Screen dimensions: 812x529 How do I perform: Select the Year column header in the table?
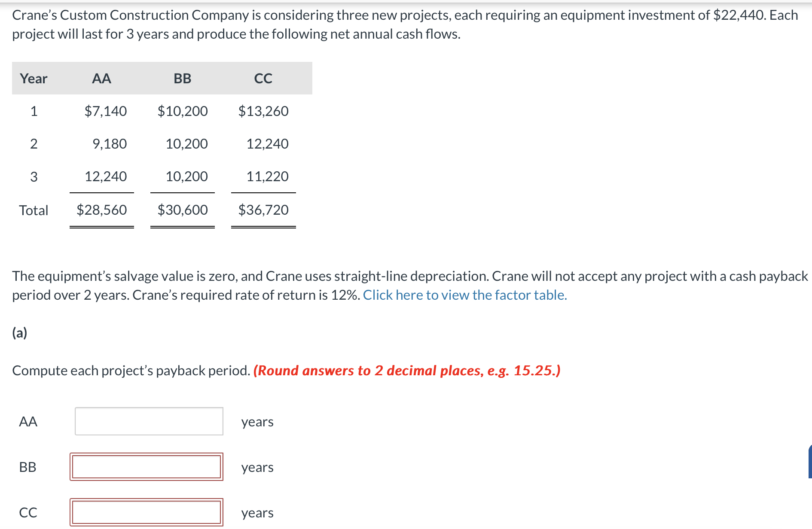[x=34, y=78]
